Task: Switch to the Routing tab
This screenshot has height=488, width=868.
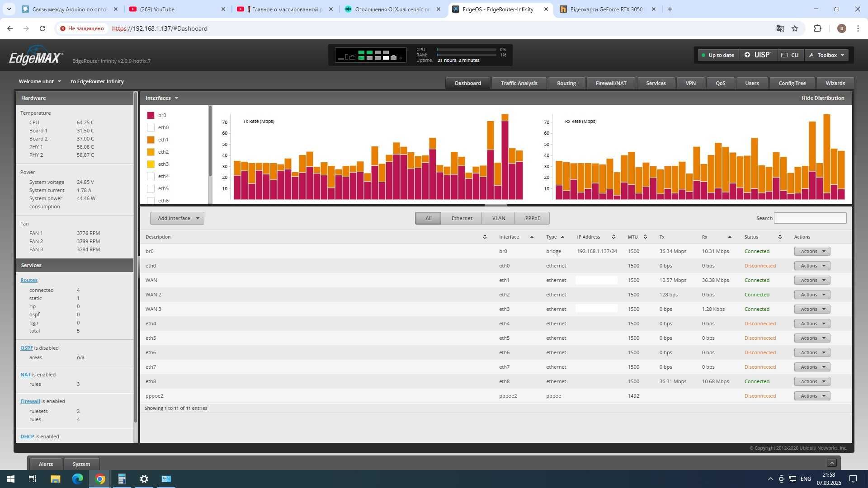Action: (566, 83)
